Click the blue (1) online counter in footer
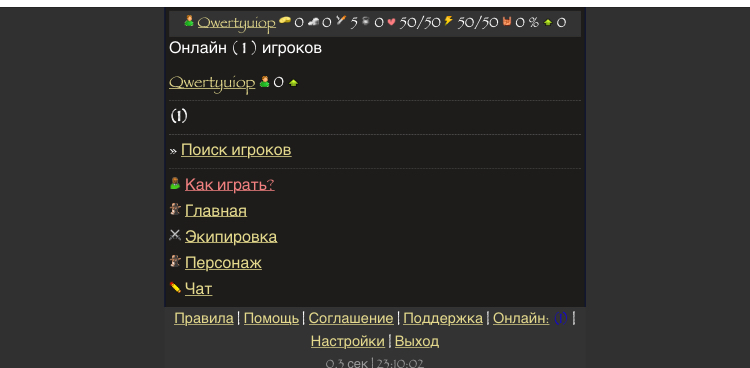 [x=561, y=318]
